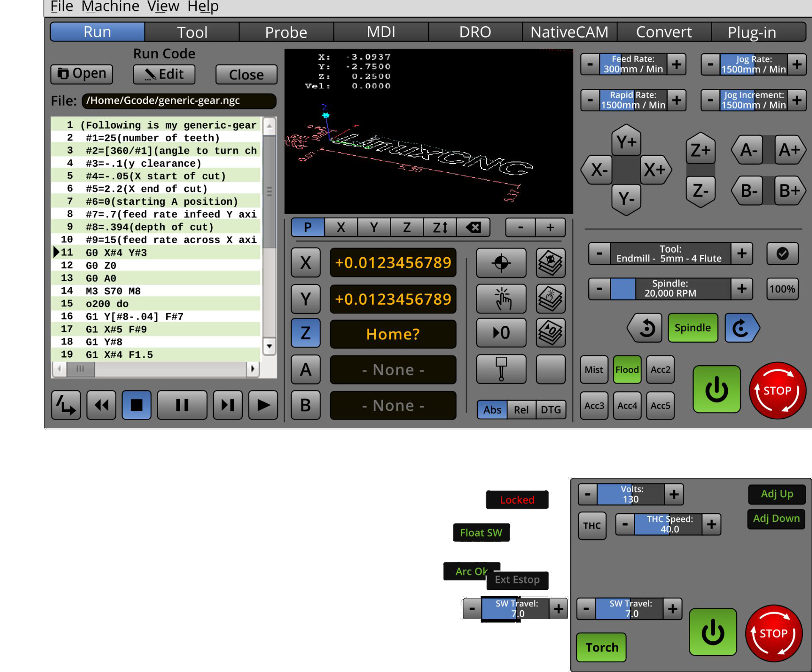Image resolution: width=812 pixels, height=672 pixels.
Task: Click the tool probe icon
Action: (501, 369)
